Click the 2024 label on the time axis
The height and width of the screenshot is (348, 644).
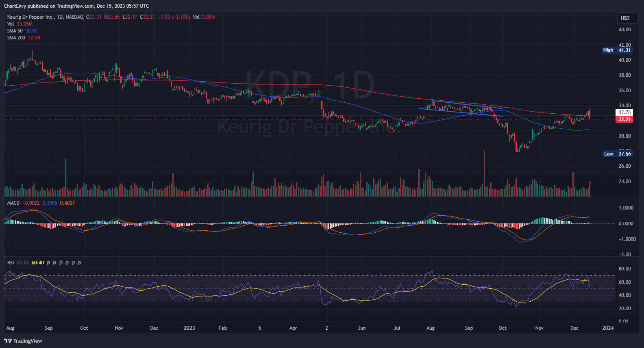click(x=608, y=328)
